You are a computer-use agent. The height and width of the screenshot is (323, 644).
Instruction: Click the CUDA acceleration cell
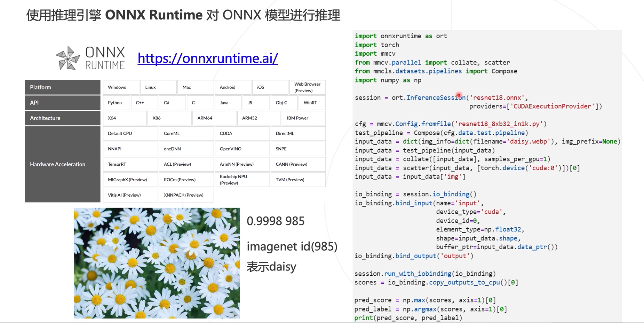242,134
